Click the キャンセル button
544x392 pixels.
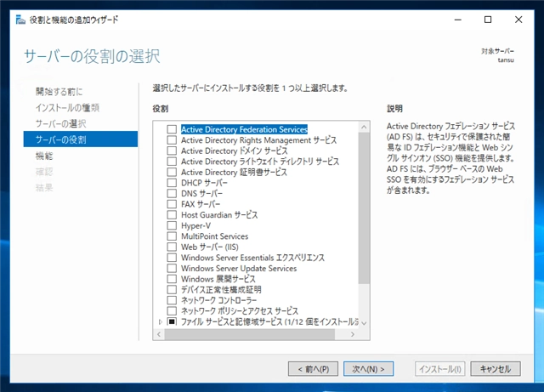click(496, 369)
